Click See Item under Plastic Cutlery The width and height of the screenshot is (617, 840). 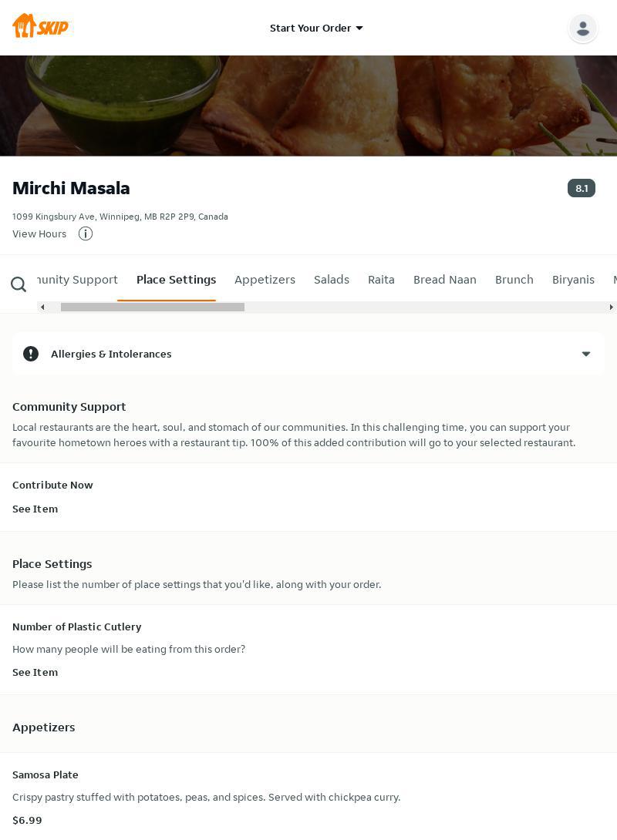(35, 672)
